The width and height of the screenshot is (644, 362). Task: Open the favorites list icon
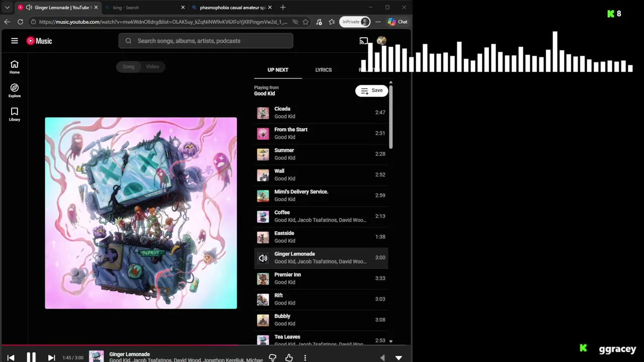[332, 22]
